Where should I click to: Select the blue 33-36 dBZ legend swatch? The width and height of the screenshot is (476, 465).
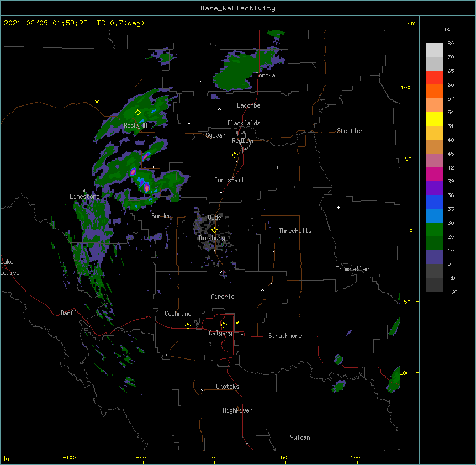pyautogui.click(x=434, y=202)
